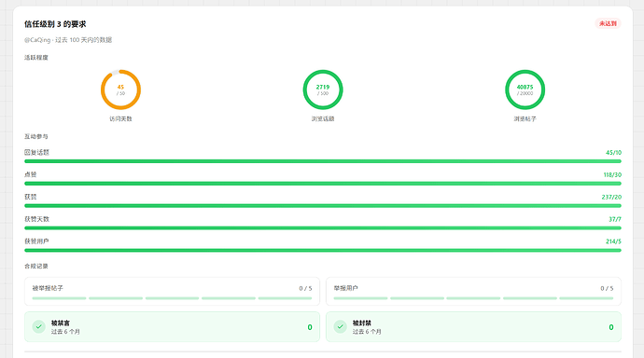Click the checkmark icon beside 被禁言
644x358 pixels.
coord(38,327)
